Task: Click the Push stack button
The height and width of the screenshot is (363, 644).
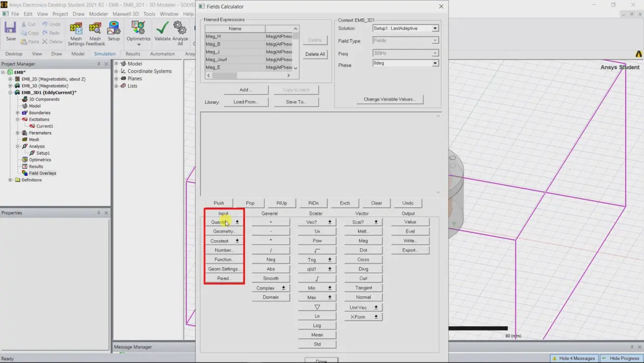Action: click(x=219, y=203)
